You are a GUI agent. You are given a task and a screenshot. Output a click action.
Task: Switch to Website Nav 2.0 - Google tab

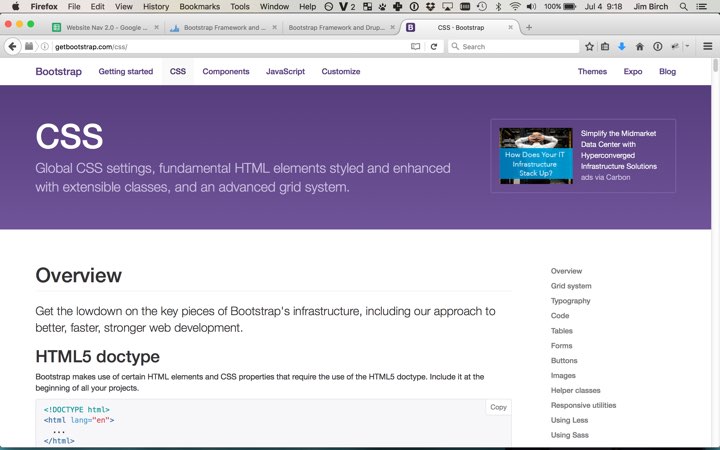coord(106,28)
